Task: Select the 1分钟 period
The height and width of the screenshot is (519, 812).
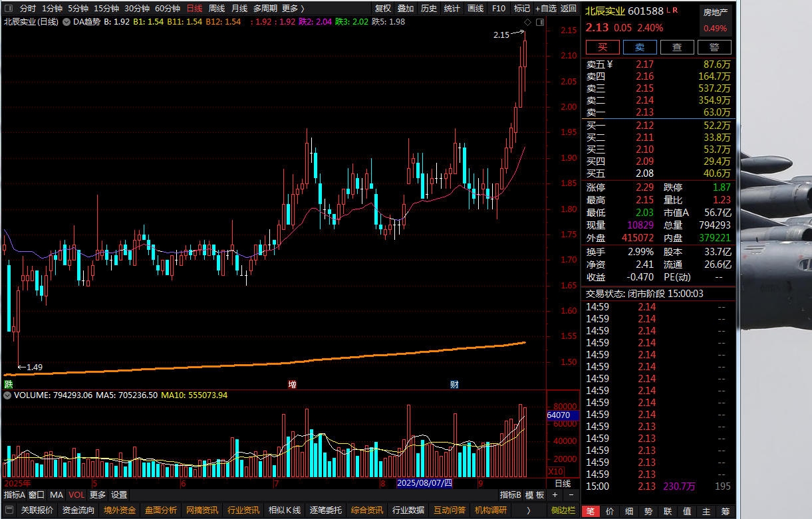Action: pos(52,9)
